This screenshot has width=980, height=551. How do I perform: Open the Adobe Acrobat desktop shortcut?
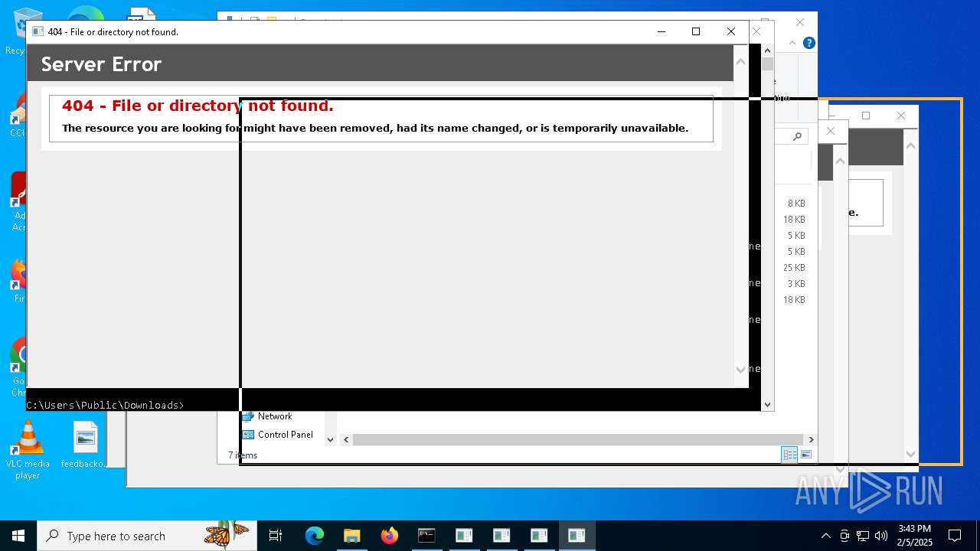tap(17, 201)
